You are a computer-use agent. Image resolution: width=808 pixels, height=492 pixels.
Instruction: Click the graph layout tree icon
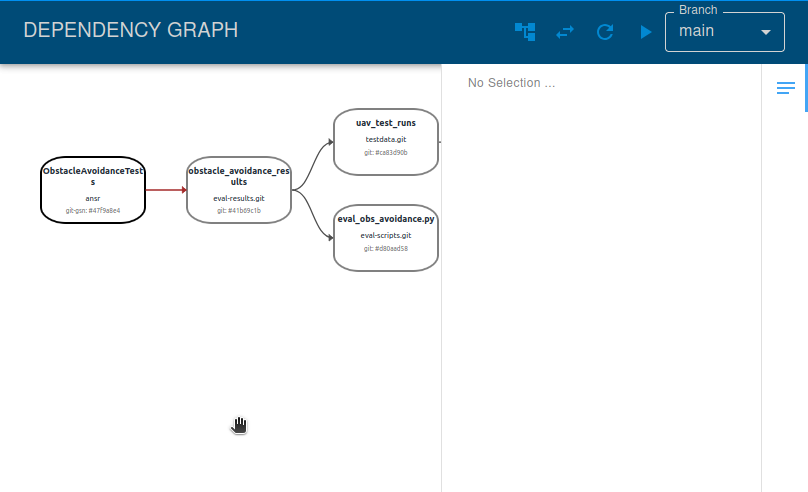coord(525,32)
